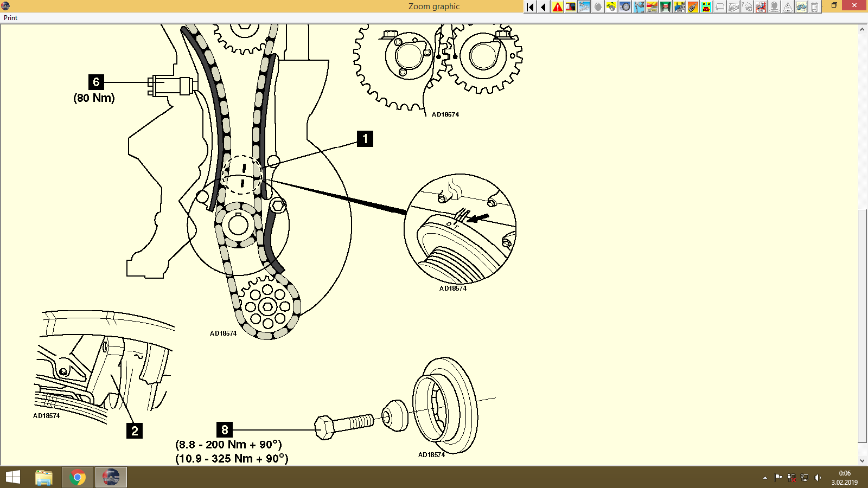Select the green vehicle lift icon
Screen dimensions: 868x488
point(665,7)
